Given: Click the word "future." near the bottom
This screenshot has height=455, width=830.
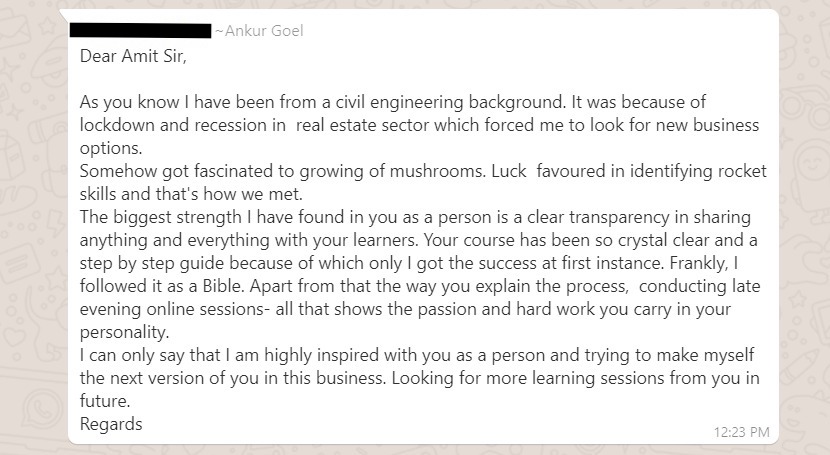Looking at the screenshot, I should click(x=105, y=401).
